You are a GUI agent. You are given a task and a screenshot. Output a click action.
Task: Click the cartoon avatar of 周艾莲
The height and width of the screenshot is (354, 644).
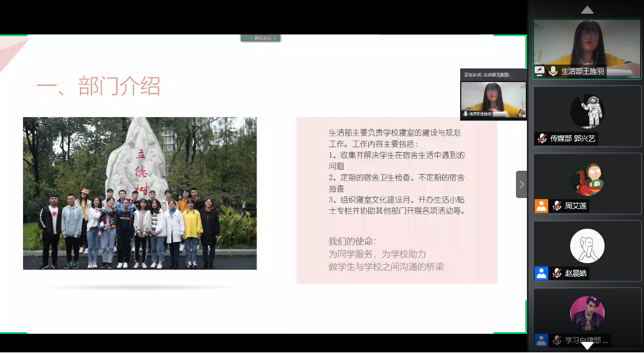pos(587,178)
